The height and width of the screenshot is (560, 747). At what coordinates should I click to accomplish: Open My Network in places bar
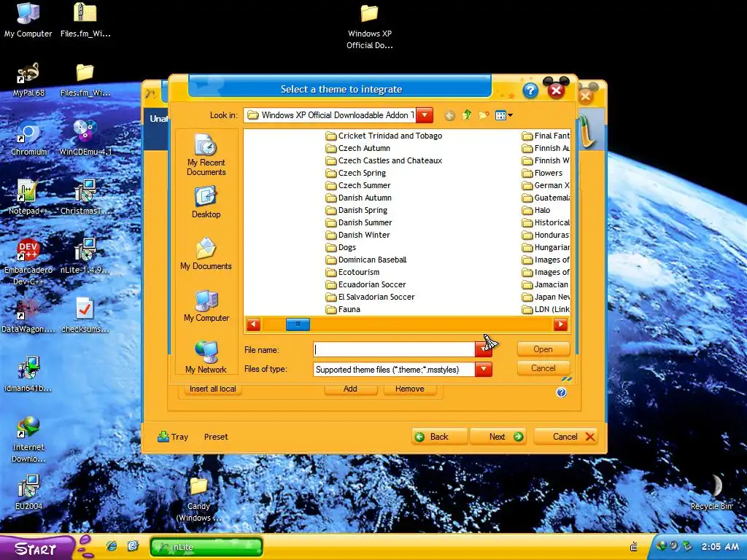(206, 357)
